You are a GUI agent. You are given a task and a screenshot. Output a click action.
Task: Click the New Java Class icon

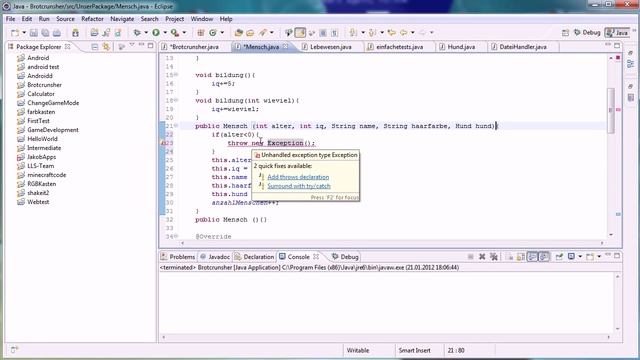213,33
